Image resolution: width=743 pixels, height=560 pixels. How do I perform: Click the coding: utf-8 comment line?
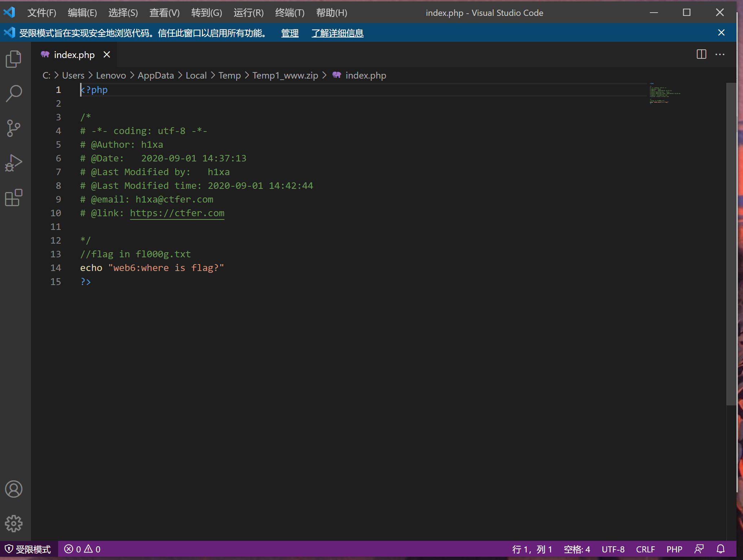tap(144, 131)
